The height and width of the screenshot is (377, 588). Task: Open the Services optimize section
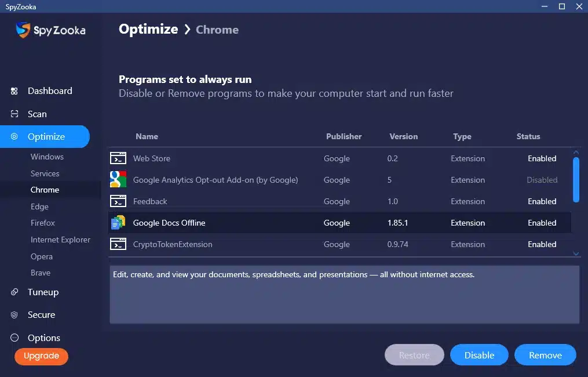(45, 173)
